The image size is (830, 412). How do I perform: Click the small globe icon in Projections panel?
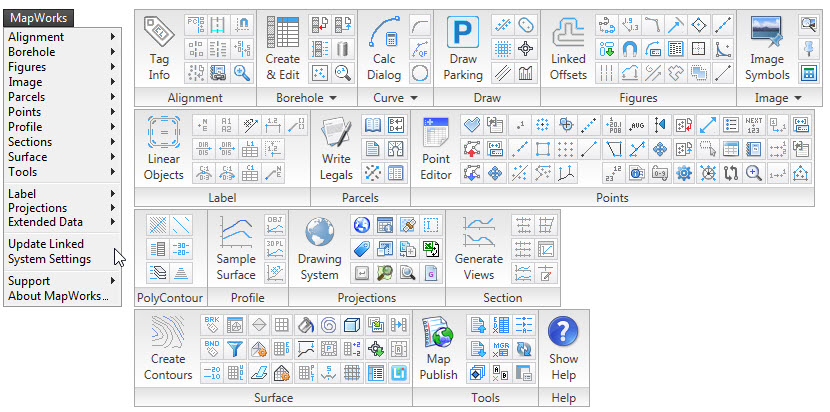[361, 225]
